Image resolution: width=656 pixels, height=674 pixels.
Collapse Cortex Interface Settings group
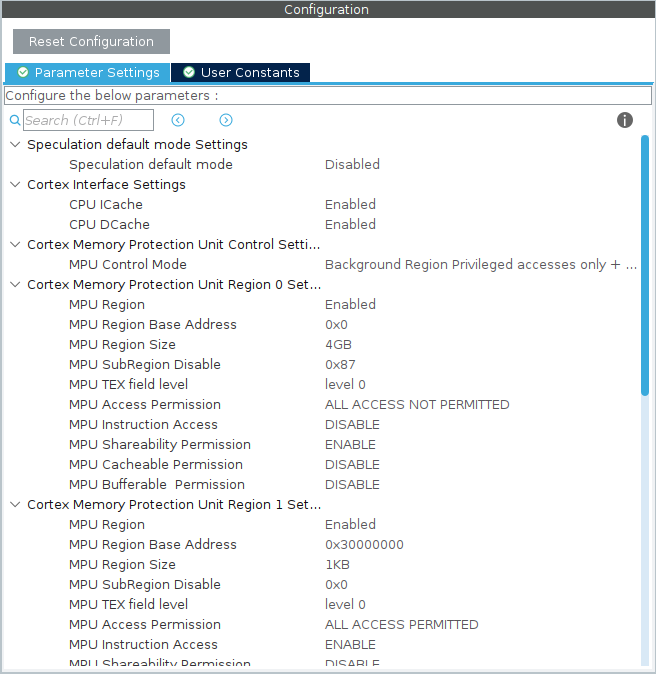point(15,184)
